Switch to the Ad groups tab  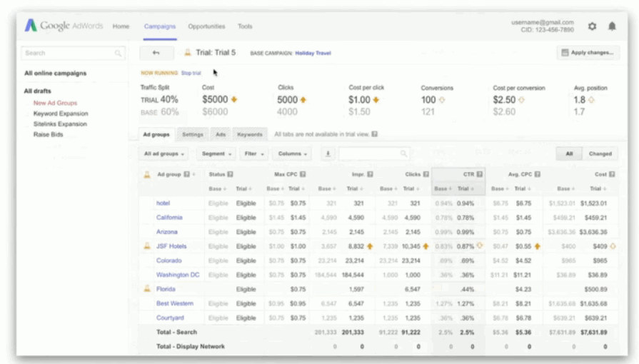pos(156,134)
